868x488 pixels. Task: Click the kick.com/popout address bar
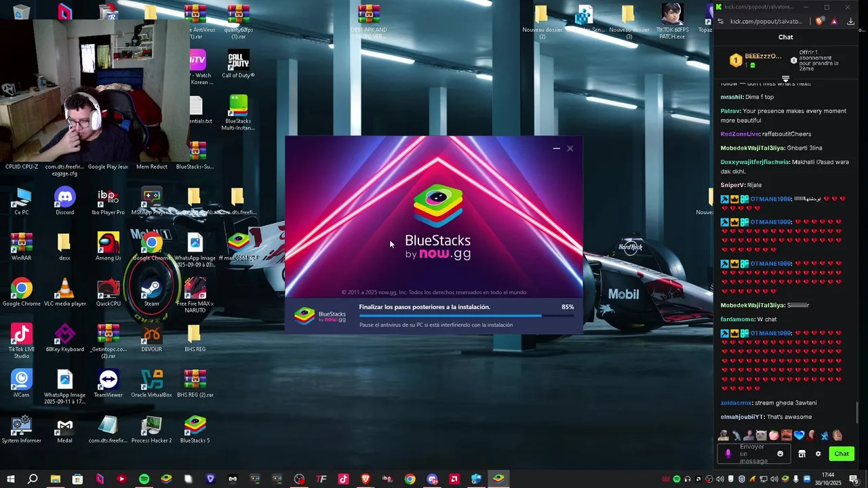pos(766,21)
